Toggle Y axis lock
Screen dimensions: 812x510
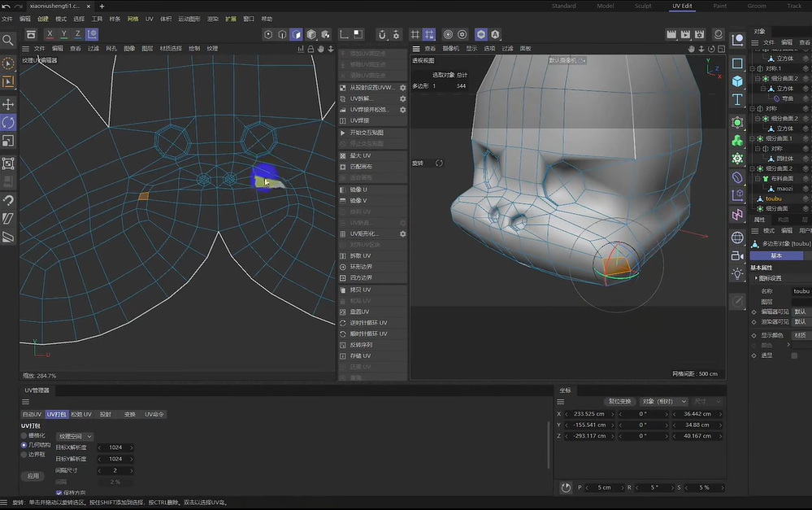63,34
